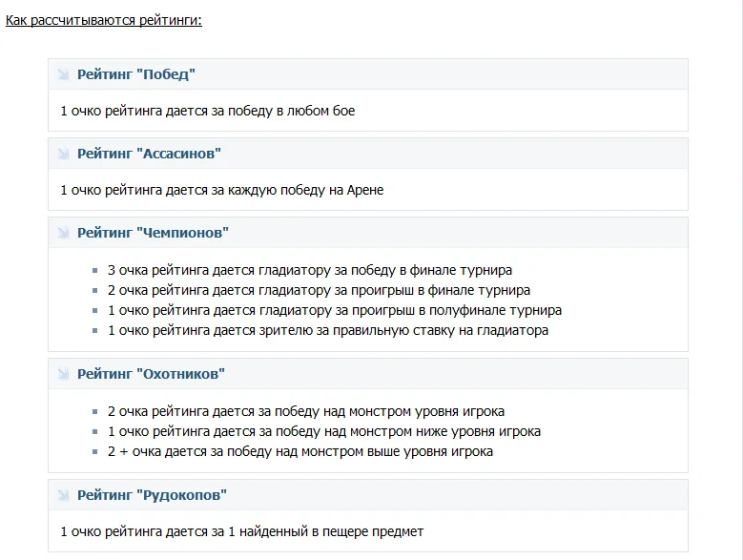Screen dimensions: 743x560
Task: Click arrow icon beside Рейтинг "Чемпионов"
Action: click(x=63, y=233)
